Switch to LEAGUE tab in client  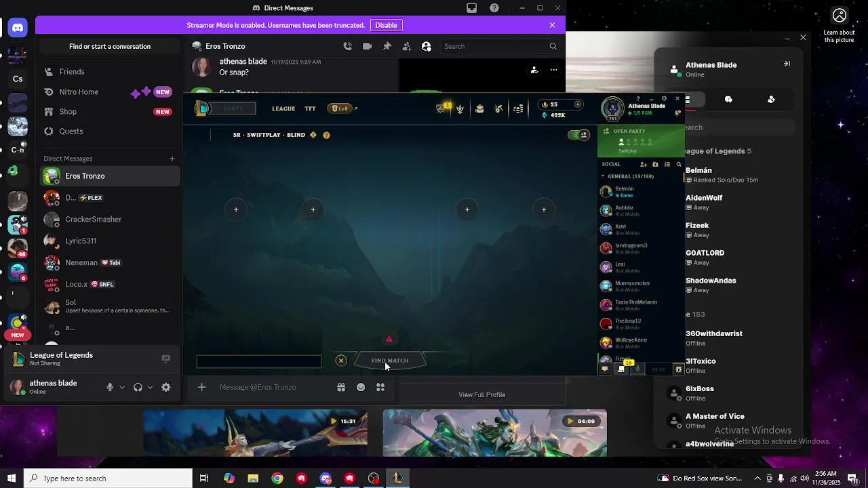(283, 108)
